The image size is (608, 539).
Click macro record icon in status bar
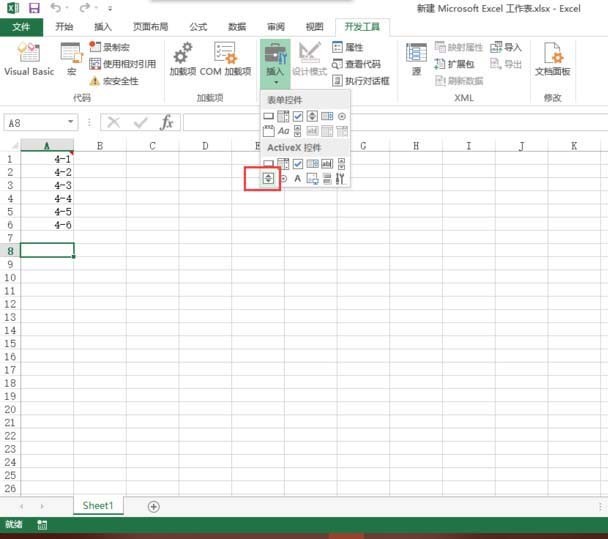pyautogui.click(x=42, y=525)
